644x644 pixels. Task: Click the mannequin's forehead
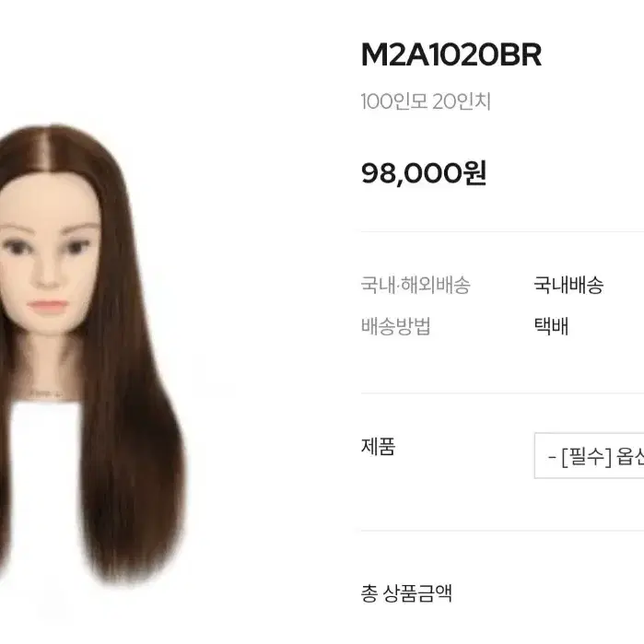(49, 201)
